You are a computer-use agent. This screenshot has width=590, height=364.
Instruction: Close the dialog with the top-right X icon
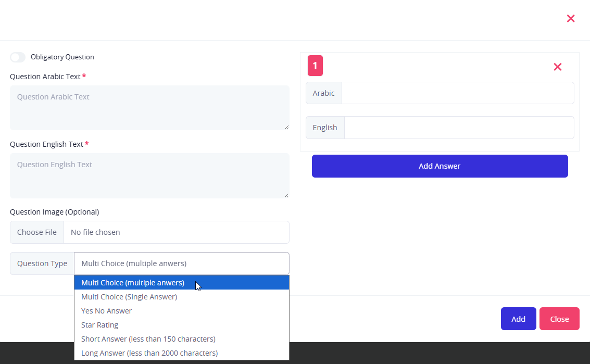coord(571,19)
